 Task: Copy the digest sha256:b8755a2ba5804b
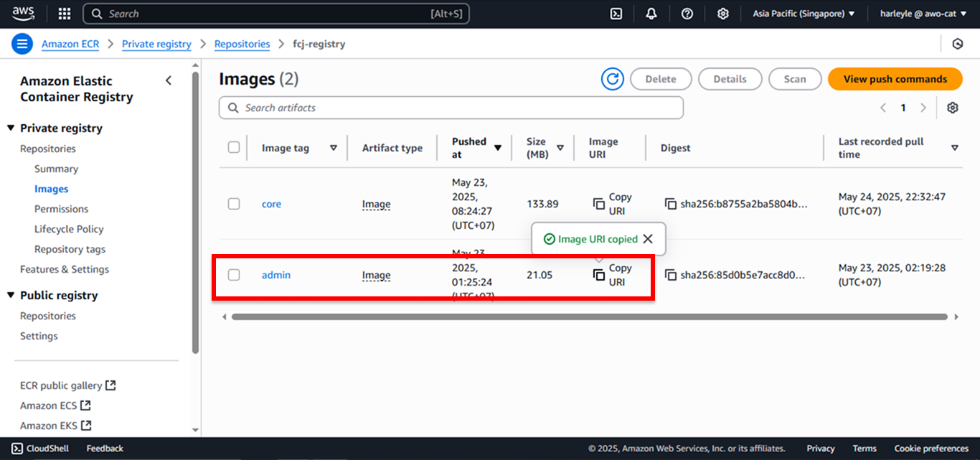click(x=671, y=204)
